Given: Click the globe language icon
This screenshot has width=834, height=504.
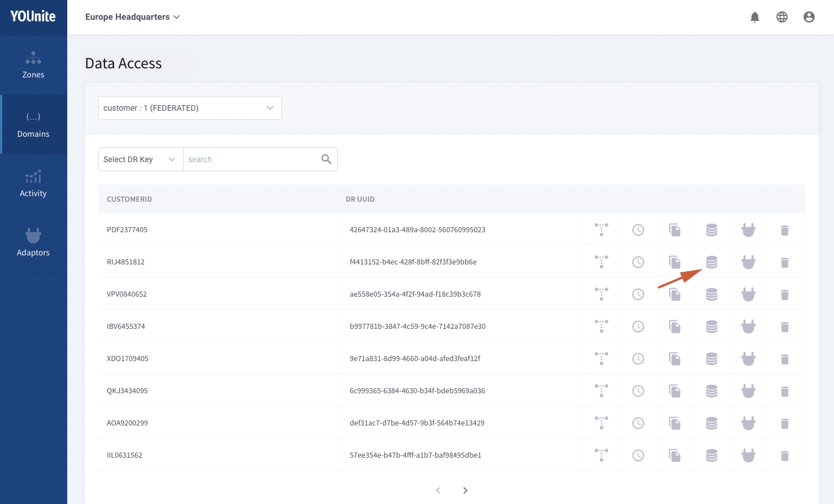Looking at the screenshot, I should [781, 17].
